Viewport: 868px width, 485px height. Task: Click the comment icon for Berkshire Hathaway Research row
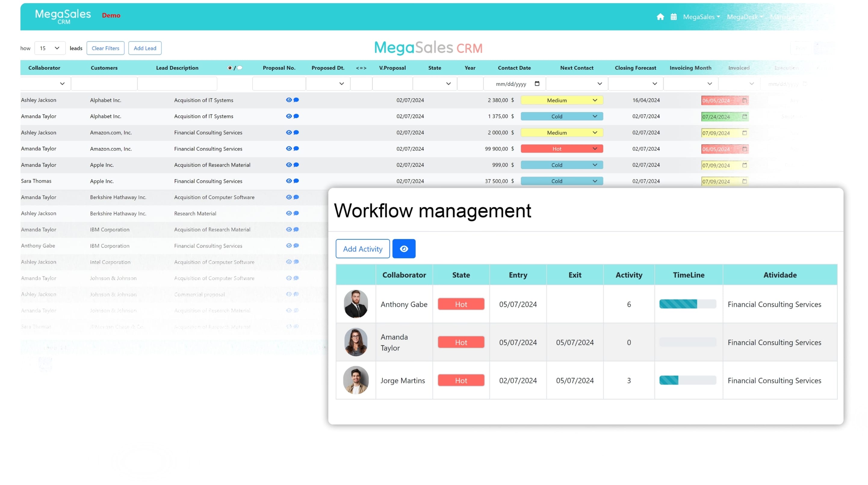pyautogui.click(x=296, y=213)
